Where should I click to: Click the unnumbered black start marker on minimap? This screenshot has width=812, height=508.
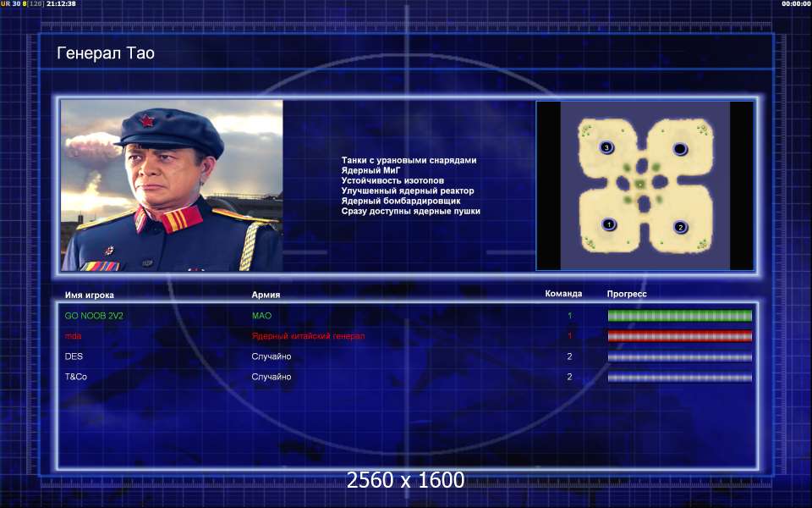point(680,149)
